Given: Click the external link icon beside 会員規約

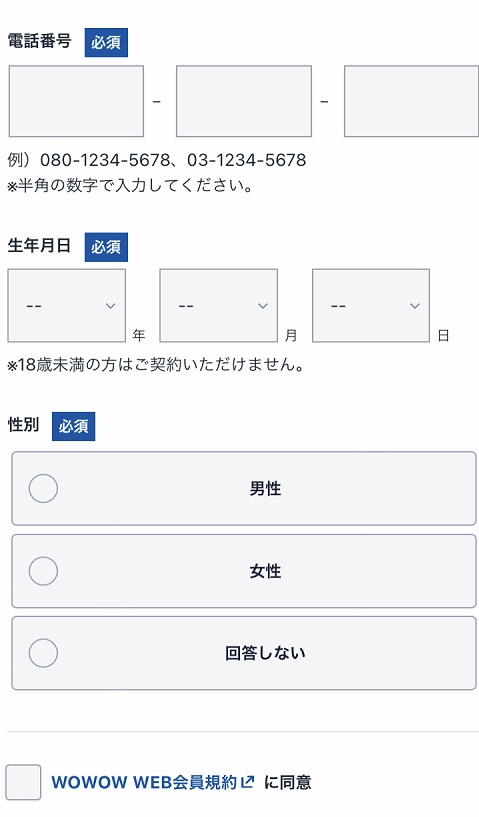Looking at the screenshot, I should pyautogui.click(x=248, y=782).
